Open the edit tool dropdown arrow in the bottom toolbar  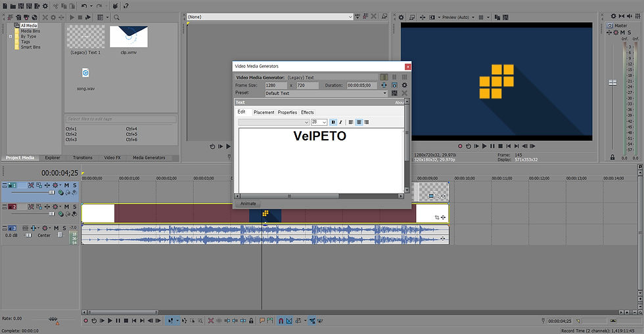pyautogui.click(x=177, y=320)
